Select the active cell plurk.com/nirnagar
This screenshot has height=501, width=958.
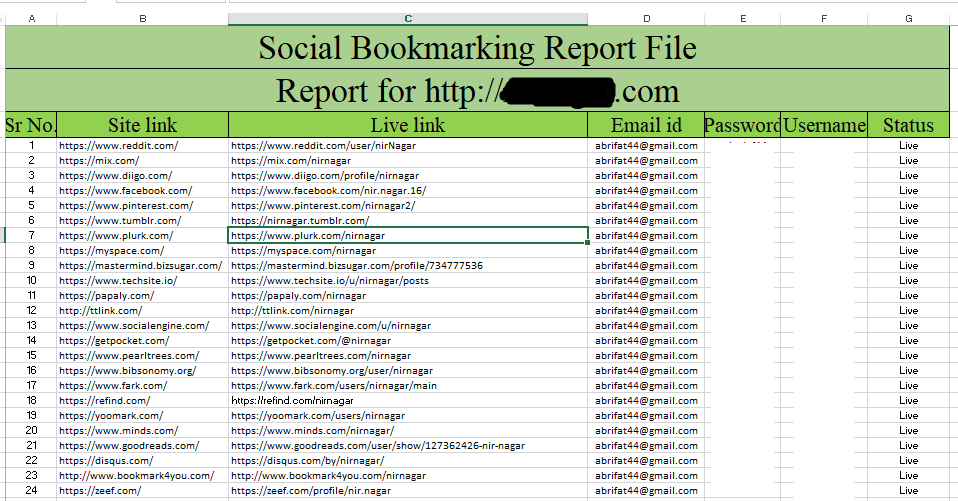tap(408, 235)
